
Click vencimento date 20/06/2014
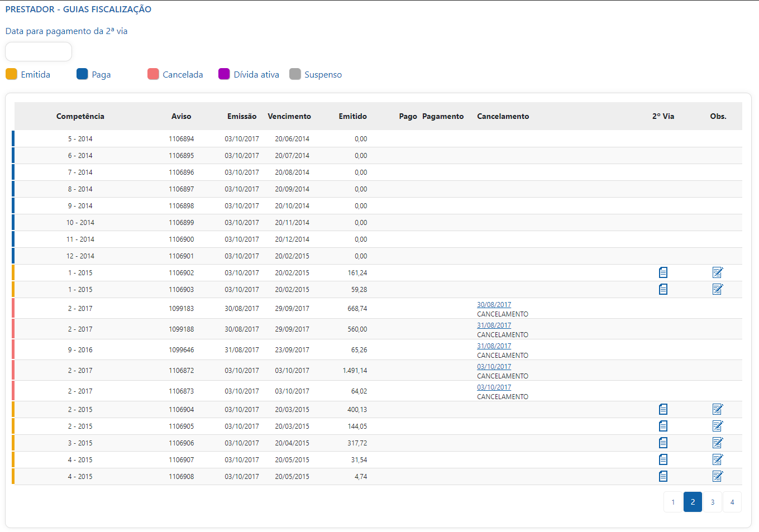click(x=292, y=139)
